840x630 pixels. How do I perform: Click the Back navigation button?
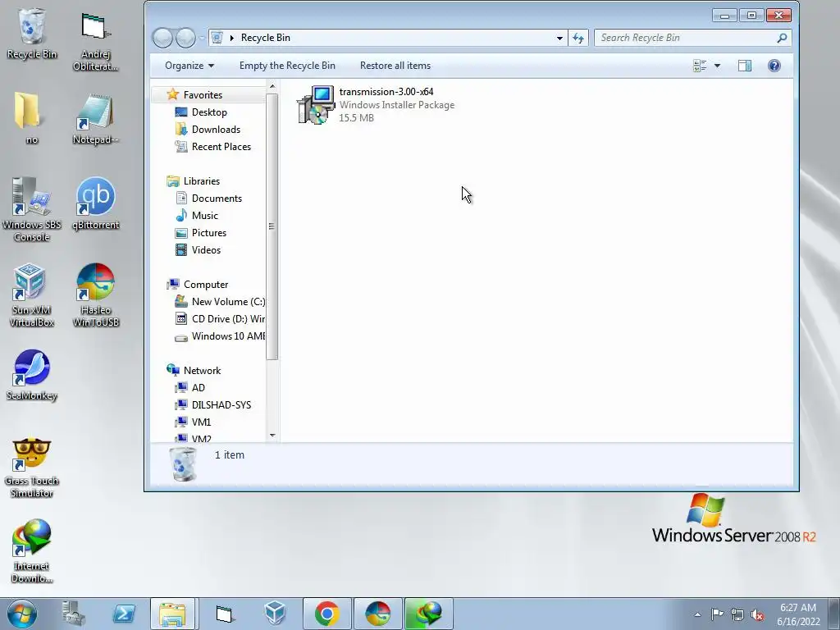click(x=163, y=38)
